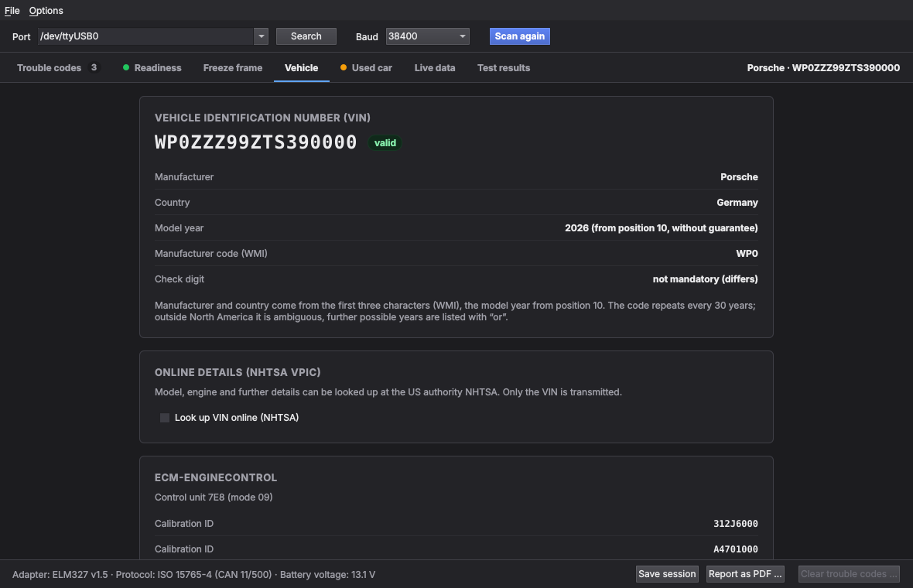Click the green valid badge
913x588 pixels.
pos(385,142)
